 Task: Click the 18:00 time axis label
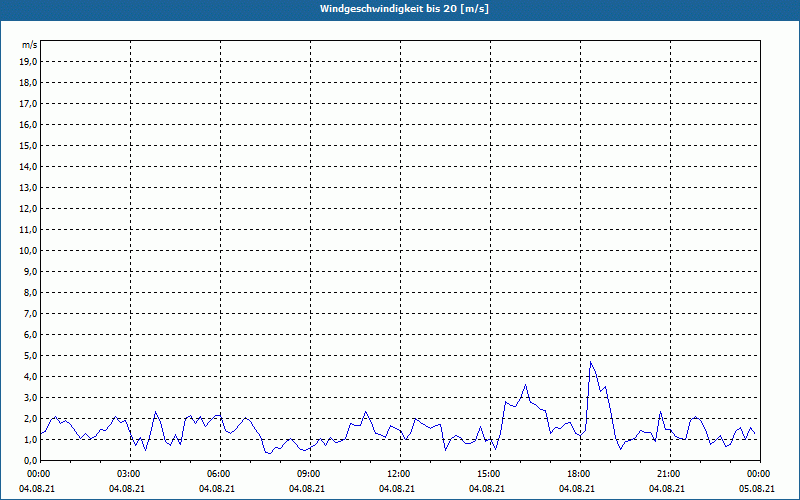tap(580, 474)
